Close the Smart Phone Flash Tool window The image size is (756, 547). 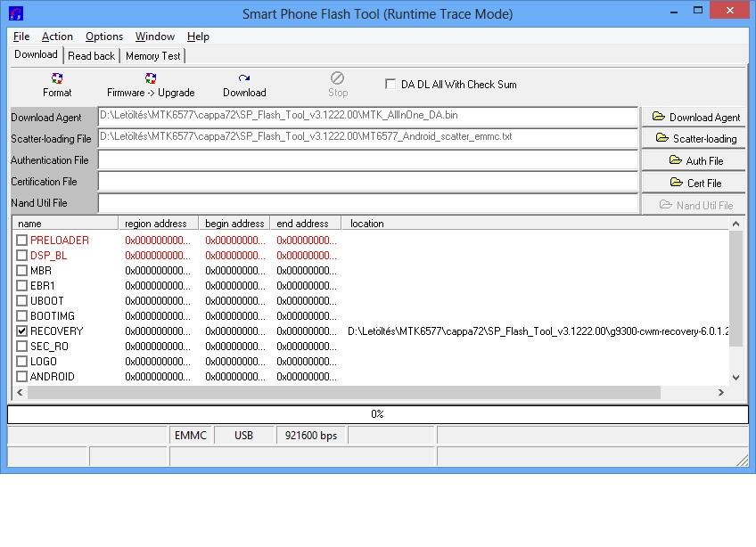click(729, 10)
